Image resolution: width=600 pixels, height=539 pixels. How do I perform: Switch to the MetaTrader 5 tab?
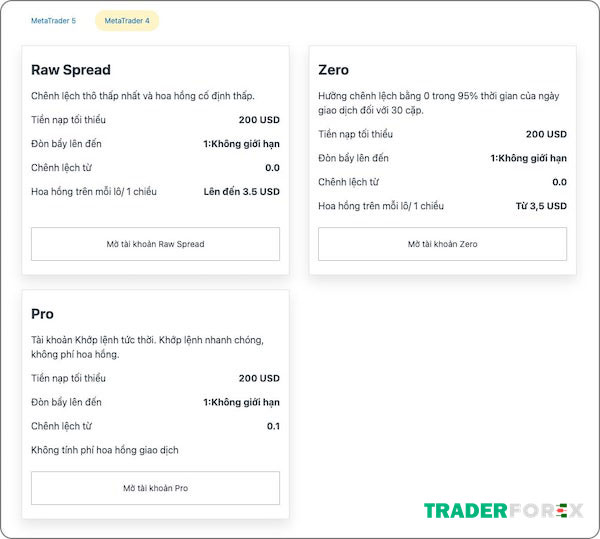tap(53, 21)
